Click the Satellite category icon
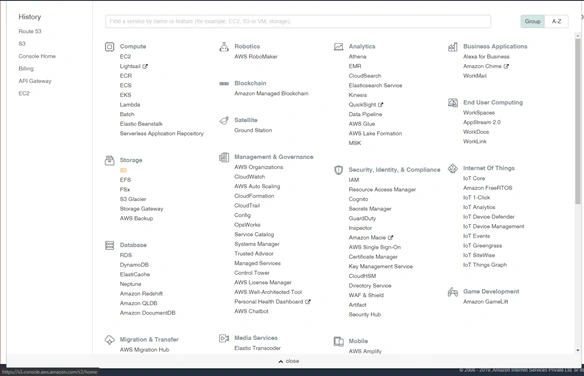584x376 pixels. click(x=224, y=121)
